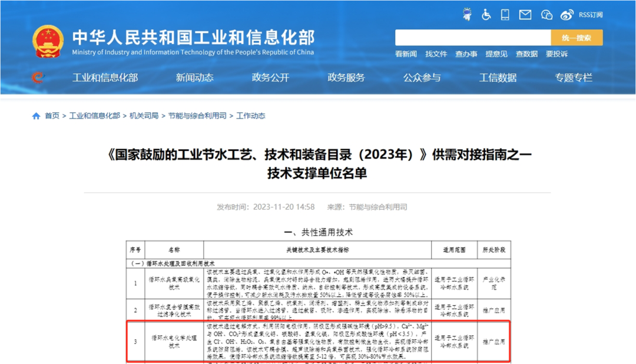The width and height of the screenshot is (636, 364).
Task: Click 工作动态 in the breadcrumb
Action: 251,116
